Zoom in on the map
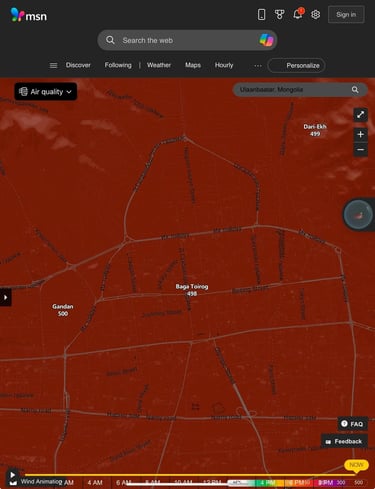This screenshot has width=375, height=489. point(360,134)
